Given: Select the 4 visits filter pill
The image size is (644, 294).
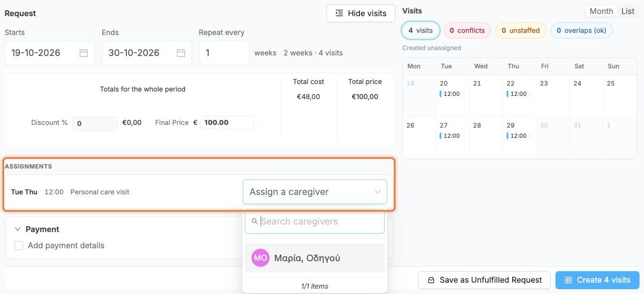Looking at the screenshot, I should coord(421,31).
